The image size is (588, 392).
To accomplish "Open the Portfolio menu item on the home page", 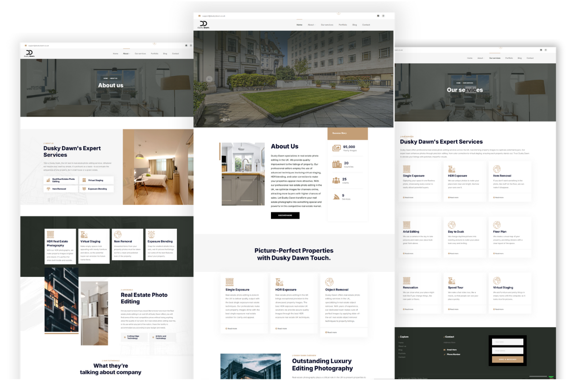I will click(343, 24).
